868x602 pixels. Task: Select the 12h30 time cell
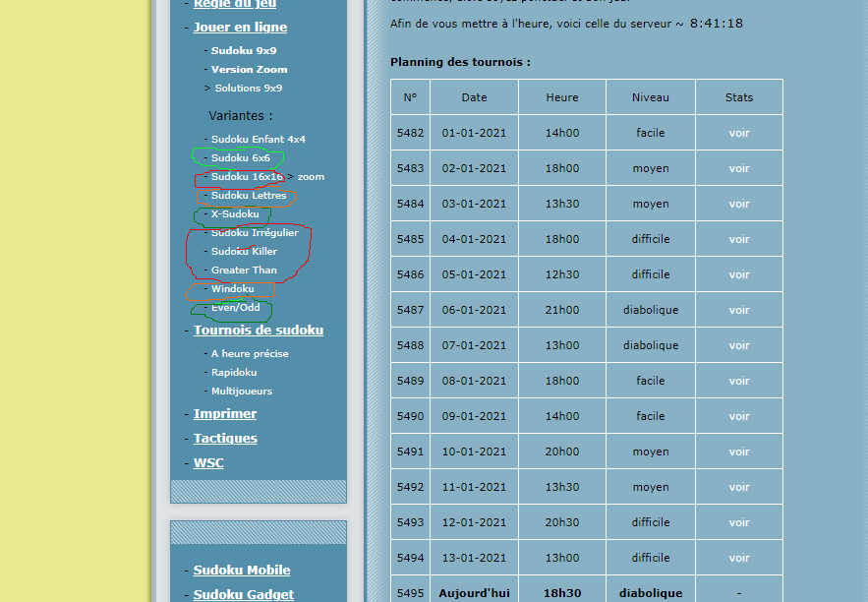pyautogui.click(x=562, y=274)
